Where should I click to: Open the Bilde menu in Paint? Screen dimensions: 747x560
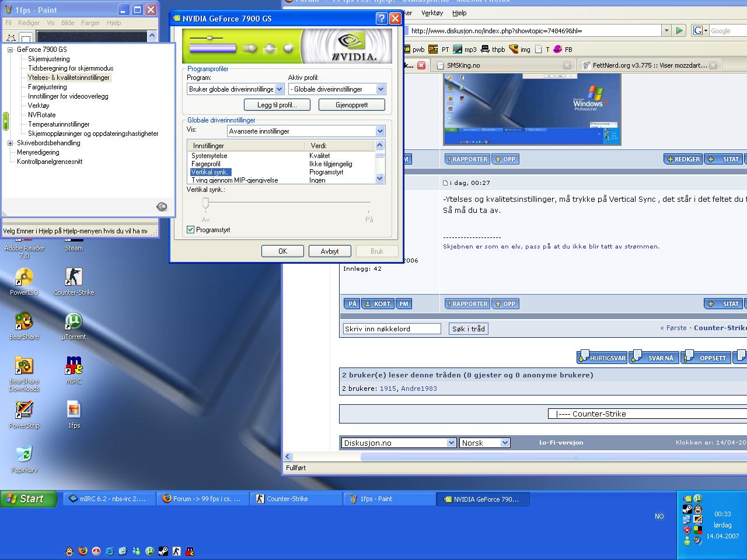[x=68, y=23]
